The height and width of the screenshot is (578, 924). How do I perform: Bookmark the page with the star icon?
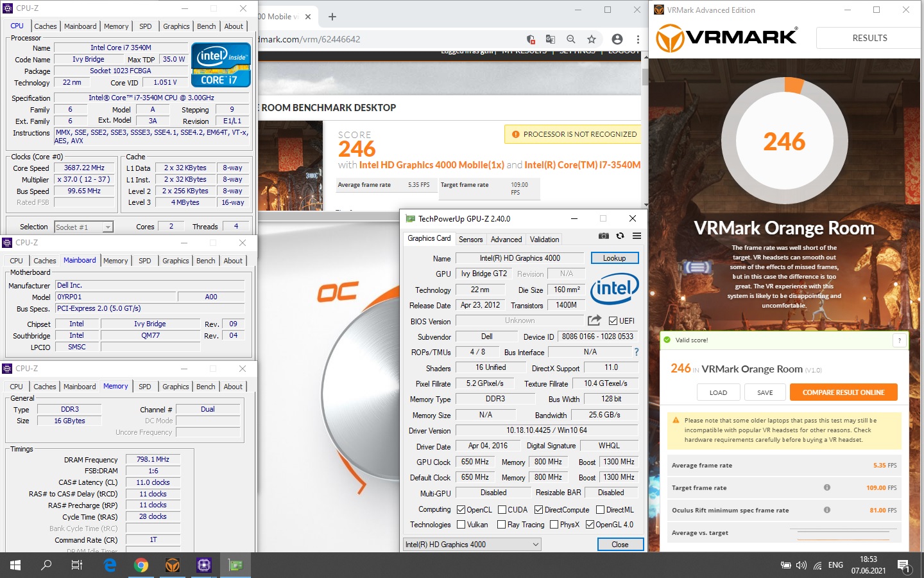[x=592, y=39]
